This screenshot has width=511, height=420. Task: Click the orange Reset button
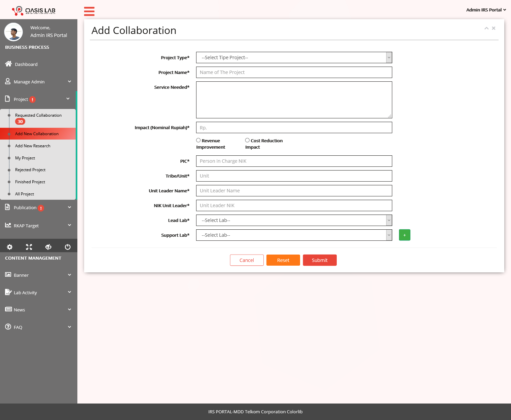click(283, 260)
